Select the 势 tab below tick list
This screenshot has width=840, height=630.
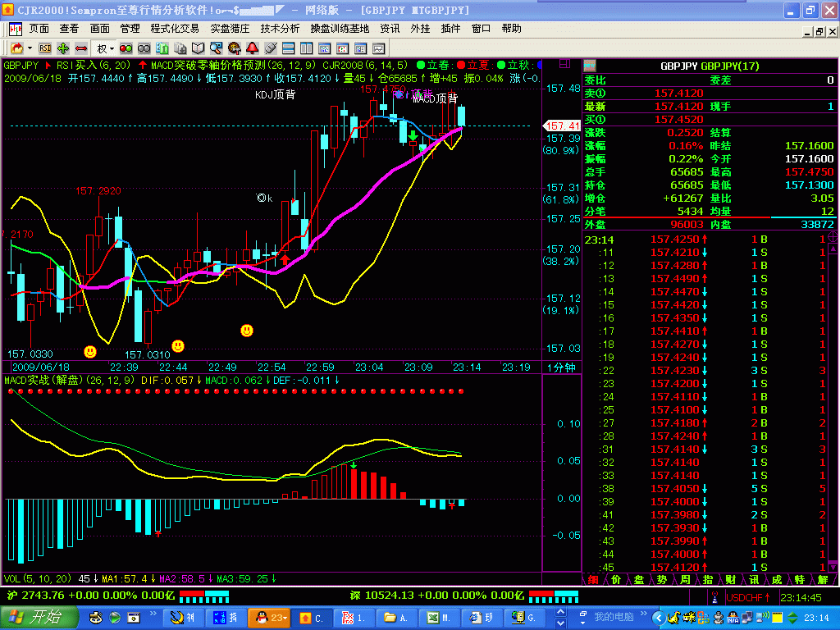pos(661,579)
